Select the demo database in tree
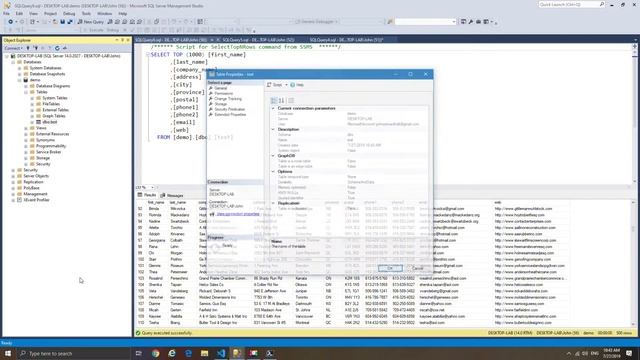This screenshot has height=360, width=640. pyautogui.click(x=35, y=80)
